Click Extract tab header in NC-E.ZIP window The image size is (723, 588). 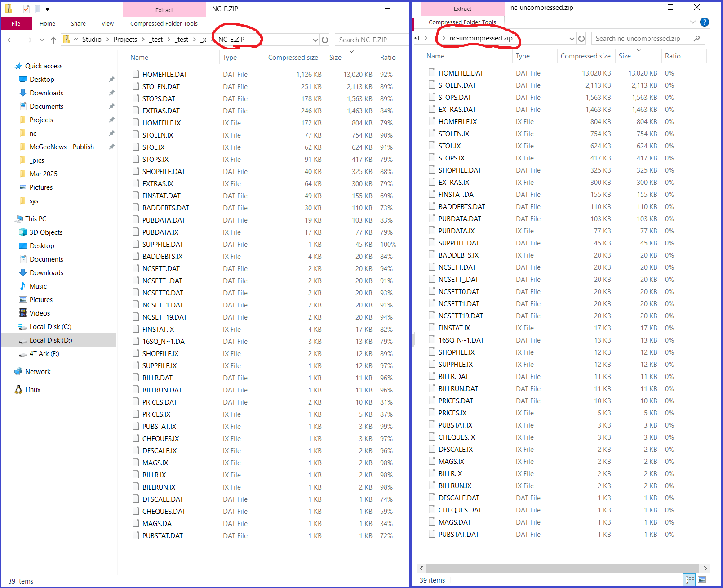tap(164, 10)
